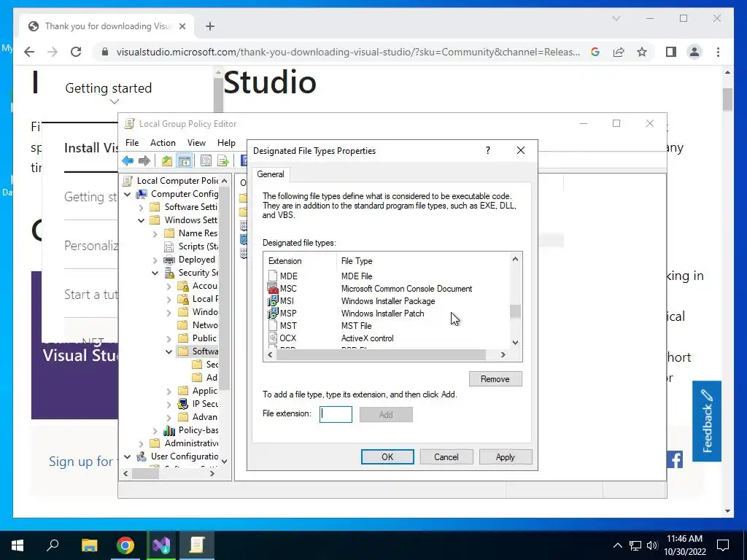Image resolution: width=747 pixels, height=560 pixels.
Task: Open the View menu
Action: coord(196,143)
